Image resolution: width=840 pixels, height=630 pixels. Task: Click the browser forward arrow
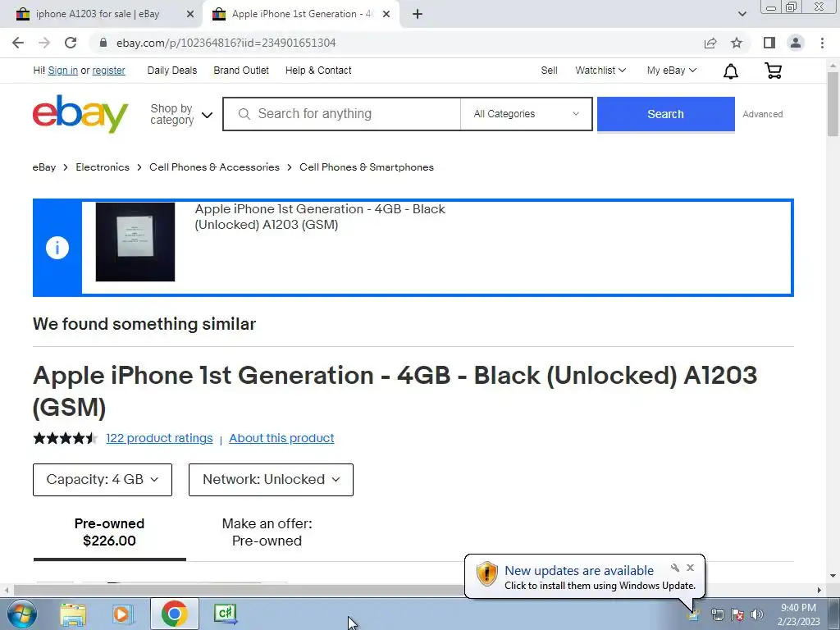tap(44, 43)
